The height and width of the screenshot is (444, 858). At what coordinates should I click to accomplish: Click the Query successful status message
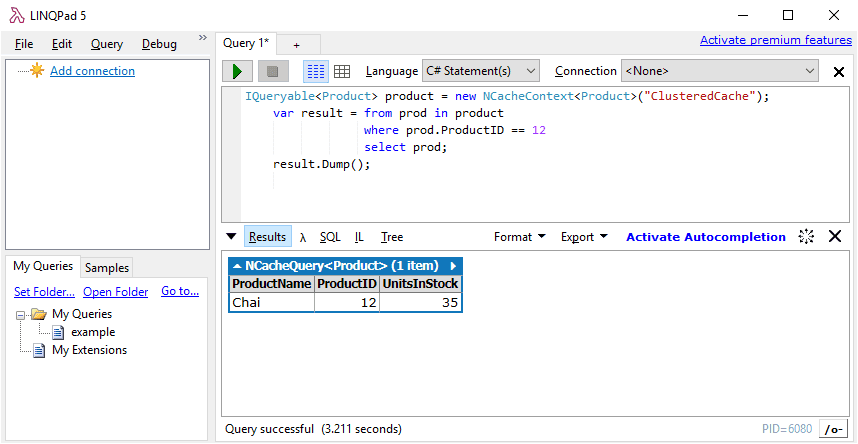tap(314, 429)
